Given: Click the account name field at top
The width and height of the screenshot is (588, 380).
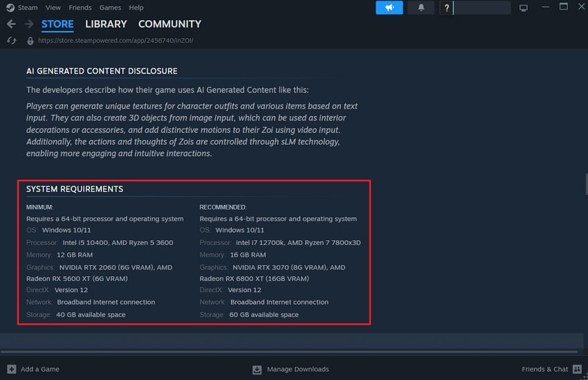Looking at the screenshot, I should tap(482, 8).
